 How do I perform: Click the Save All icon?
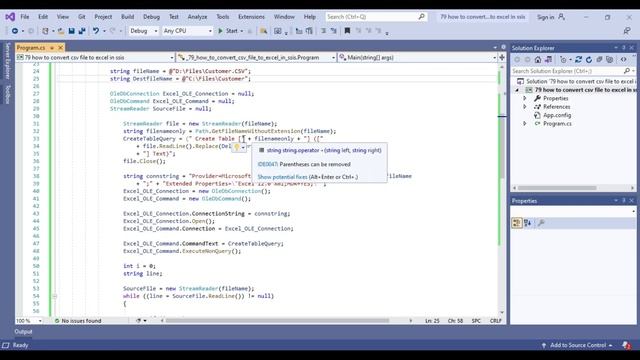[x=82, y=31]
